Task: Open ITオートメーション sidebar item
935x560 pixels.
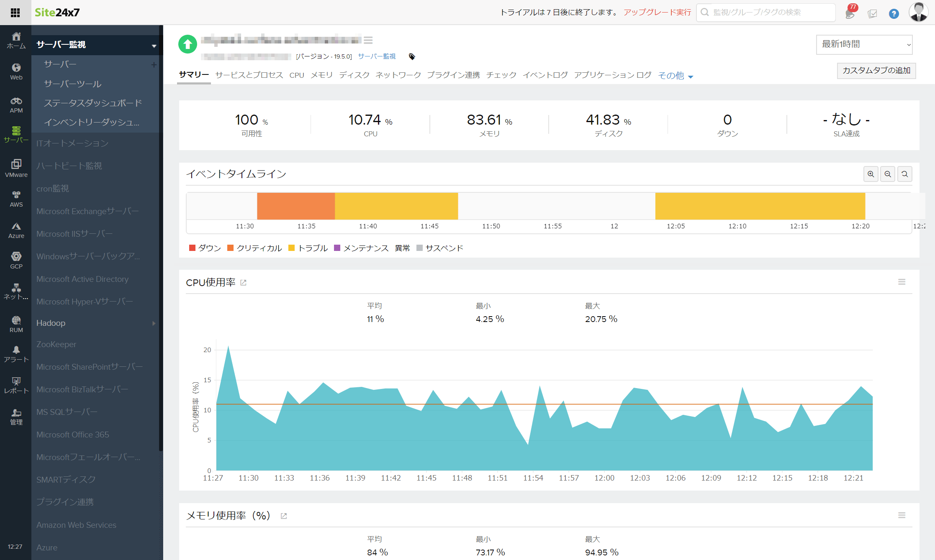Action: point(72,143)
